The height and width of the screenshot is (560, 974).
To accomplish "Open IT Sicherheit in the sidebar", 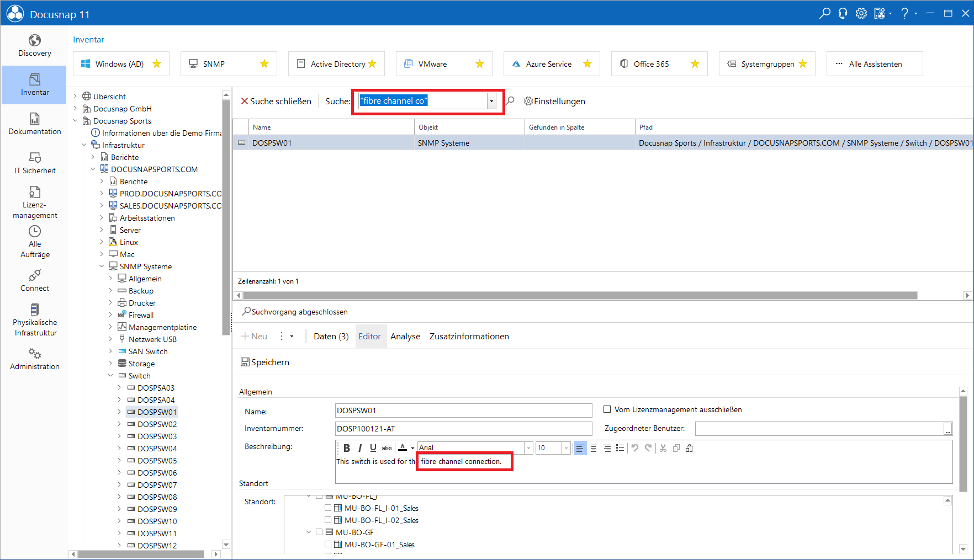I will coord(34,163).
